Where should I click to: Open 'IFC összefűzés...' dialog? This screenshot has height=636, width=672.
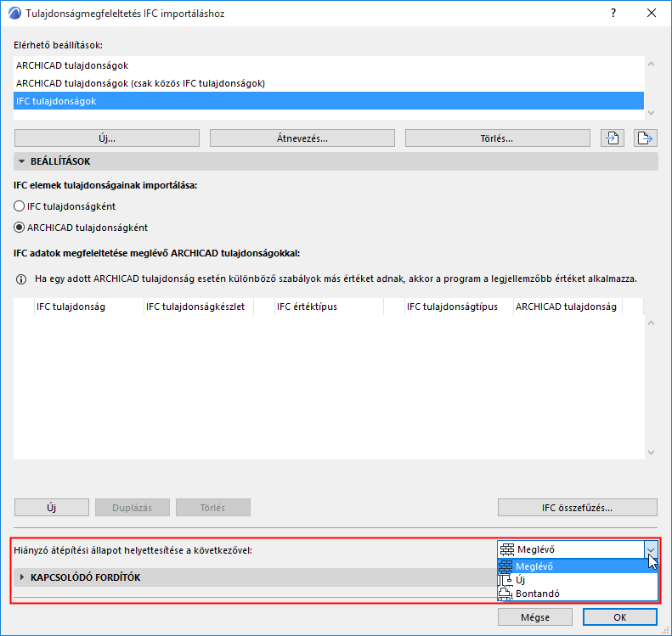[x=578, y=508]
